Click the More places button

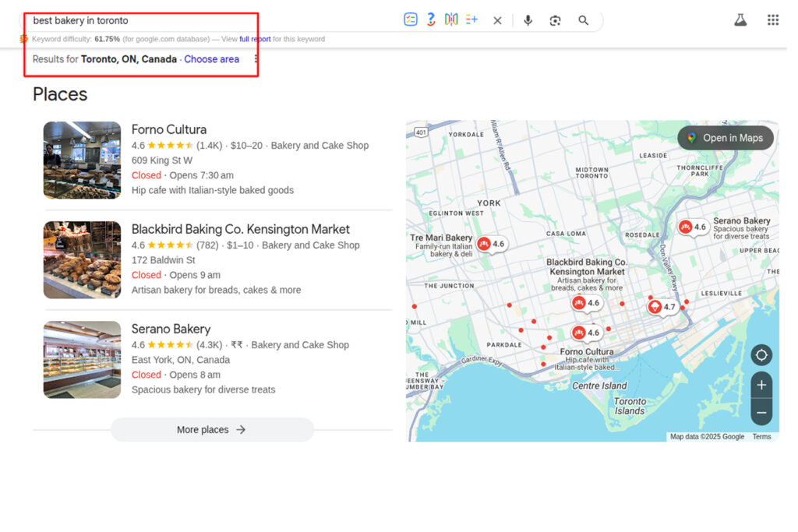(212, 430)
